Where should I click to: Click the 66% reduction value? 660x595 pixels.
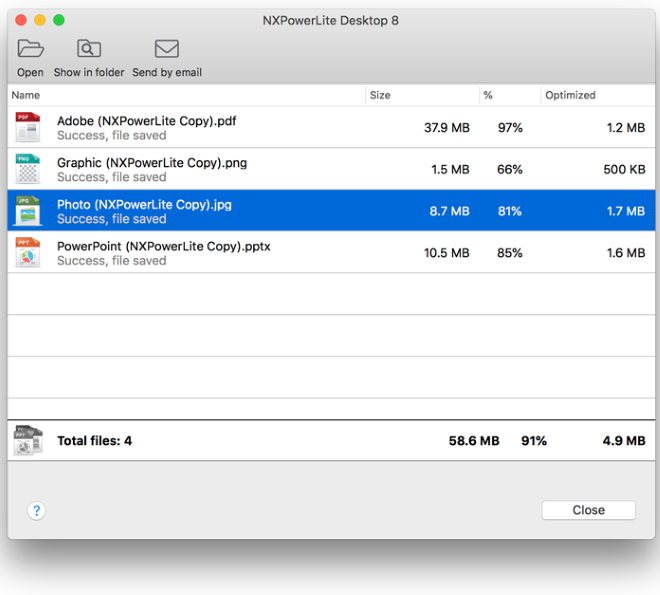click(x=510, y=169)
